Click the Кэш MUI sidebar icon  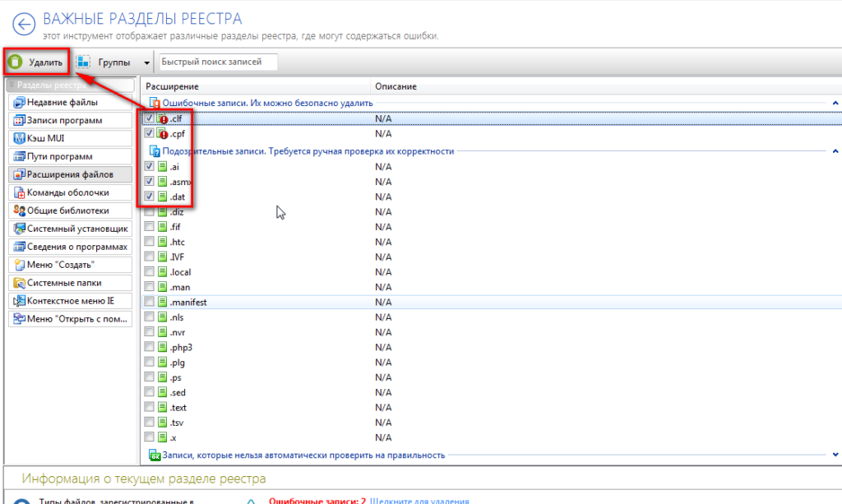click(x=19, y=138)
